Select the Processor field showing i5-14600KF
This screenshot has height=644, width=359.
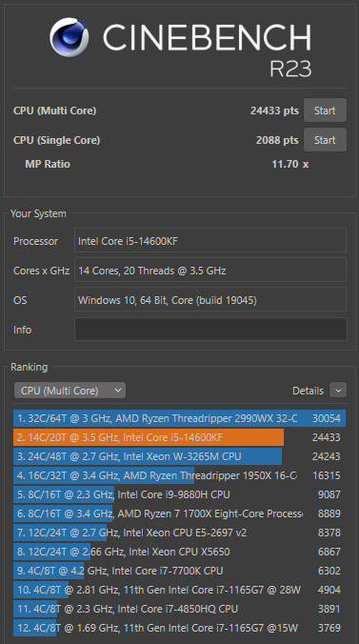pyautogui.click(x=210, y=241)
